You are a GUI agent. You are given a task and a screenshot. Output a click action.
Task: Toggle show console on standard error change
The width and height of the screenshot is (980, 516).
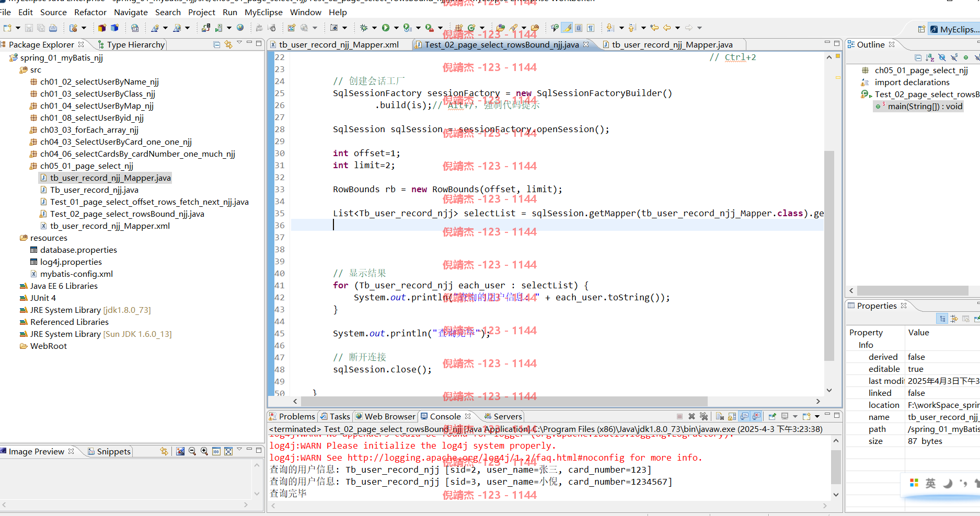[756, 416]
